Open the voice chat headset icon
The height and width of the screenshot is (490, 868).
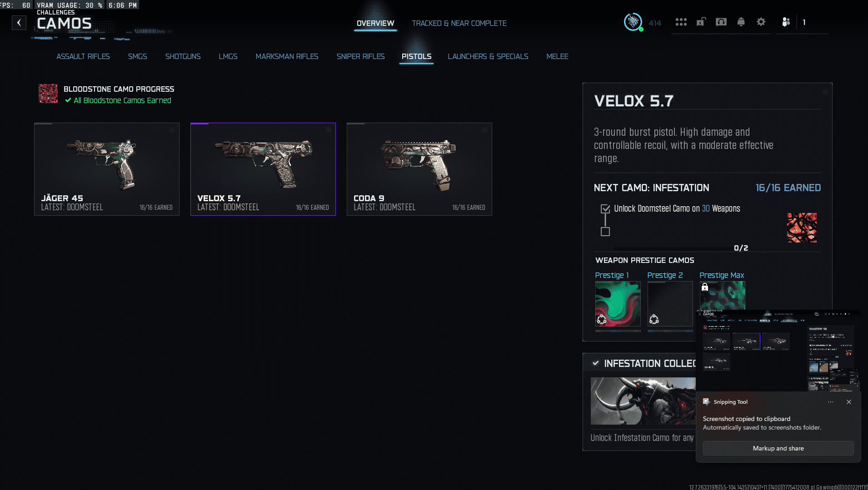(x=721, y=22)
